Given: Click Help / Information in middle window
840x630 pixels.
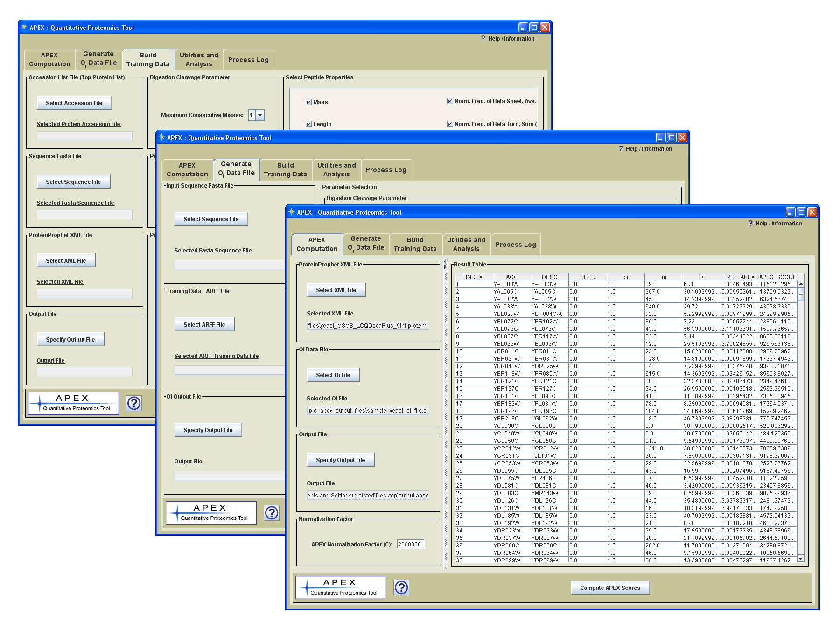Looking at the screenshot, I should tap(645, 149).
